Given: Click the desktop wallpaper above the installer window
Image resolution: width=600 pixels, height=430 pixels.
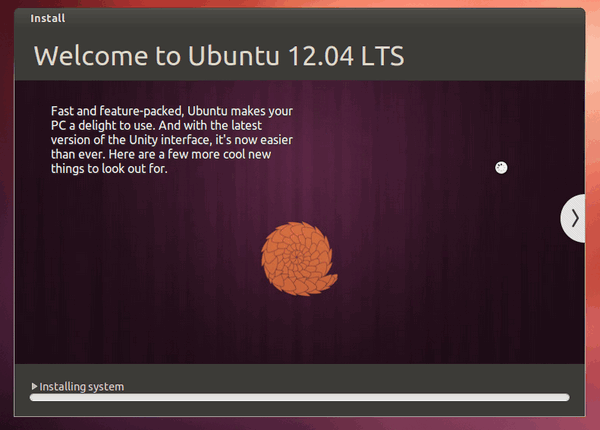Looking at the screenshot, I should tap(300, 3).
